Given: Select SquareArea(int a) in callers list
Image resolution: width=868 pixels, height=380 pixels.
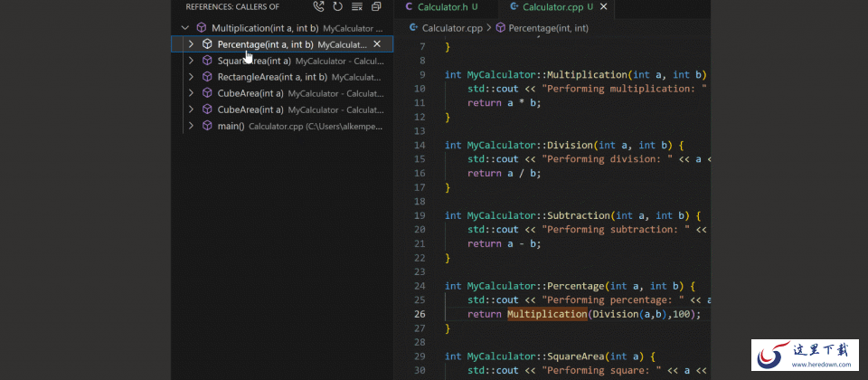Looking at the screenshot, I should click(282, 61).
